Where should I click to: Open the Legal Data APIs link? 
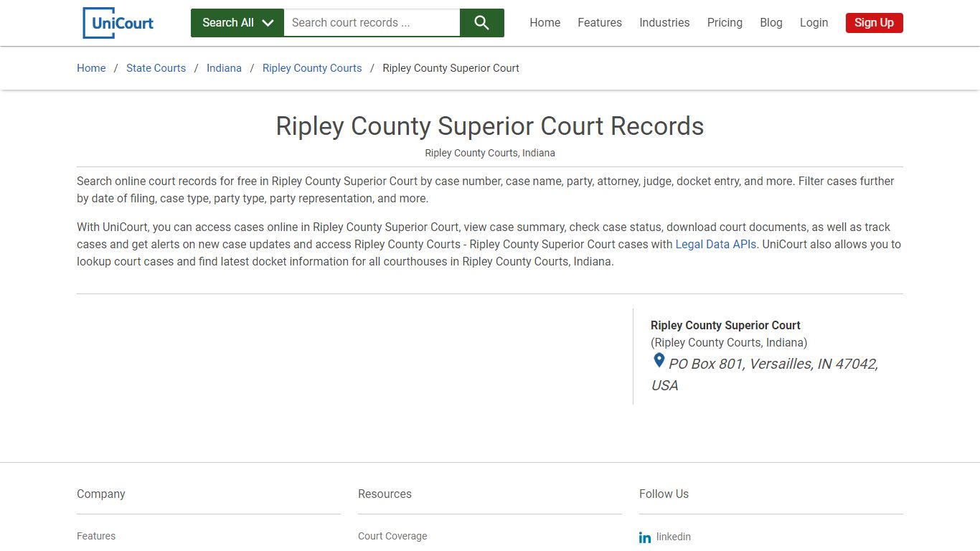pyautogui.click(x=716, y=245)
